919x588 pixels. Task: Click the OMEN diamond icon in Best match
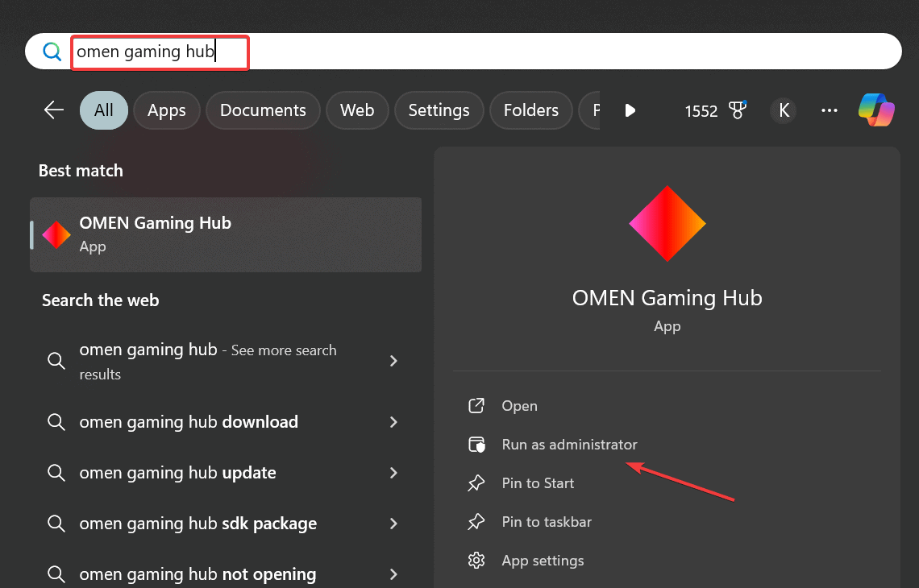coord(56,235)
